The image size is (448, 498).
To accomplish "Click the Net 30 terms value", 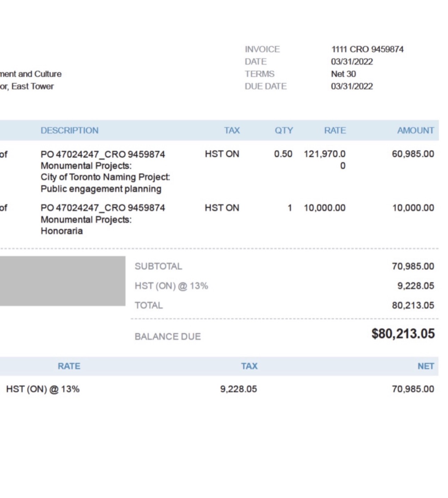I will [x=343, y=74].
